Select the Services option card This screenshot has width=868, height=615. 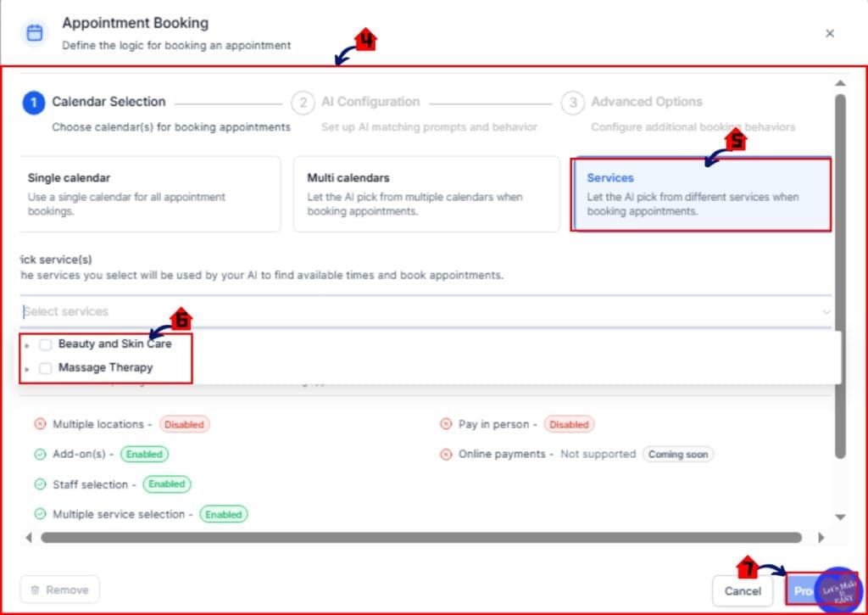click(700, 193)
